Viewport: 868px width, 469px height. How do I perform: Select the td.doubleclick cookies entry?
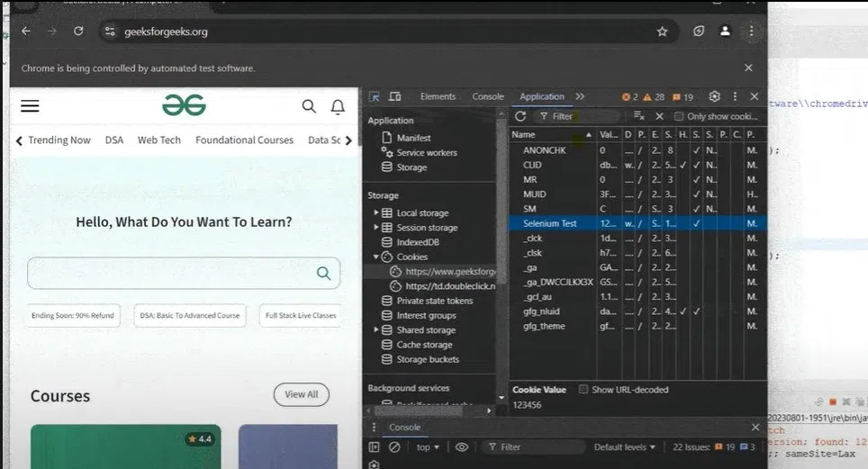click(x=442, y=285)
